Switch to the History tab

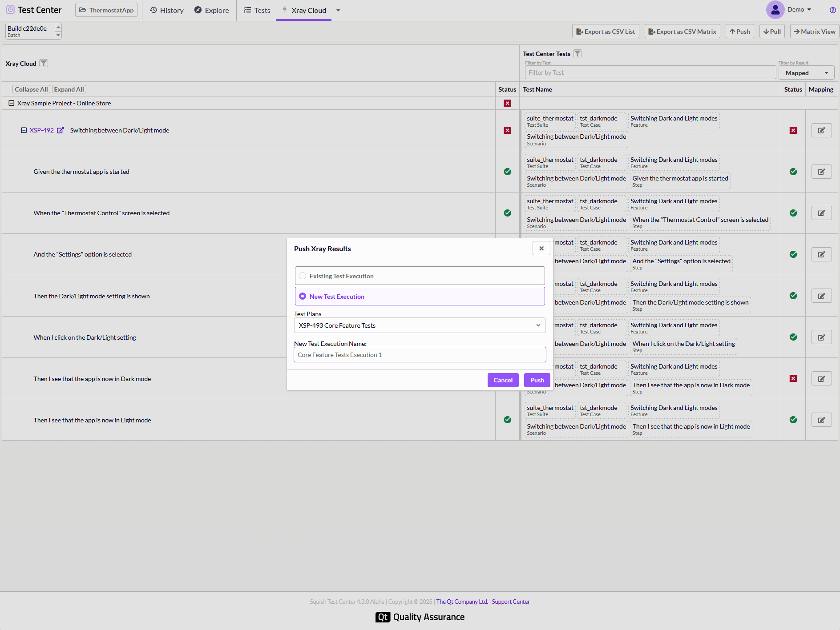(166, 10)
